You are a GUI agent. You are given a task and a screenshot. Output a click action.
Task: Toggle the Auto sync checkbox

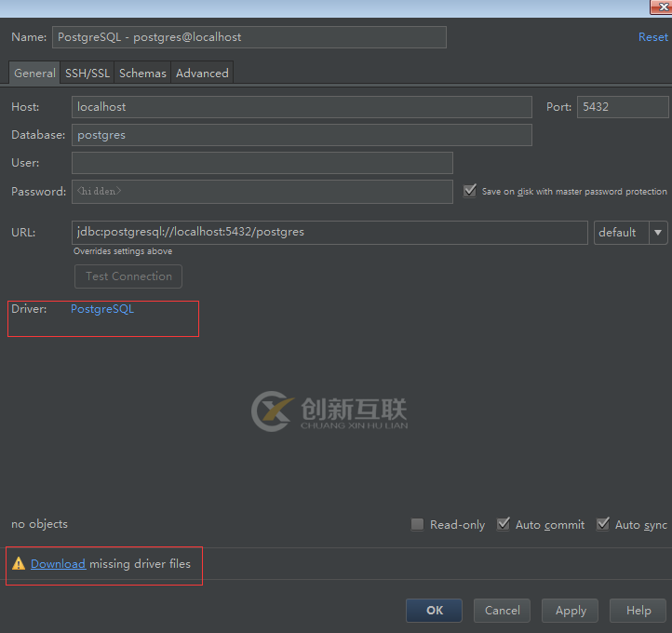point(603,524)
